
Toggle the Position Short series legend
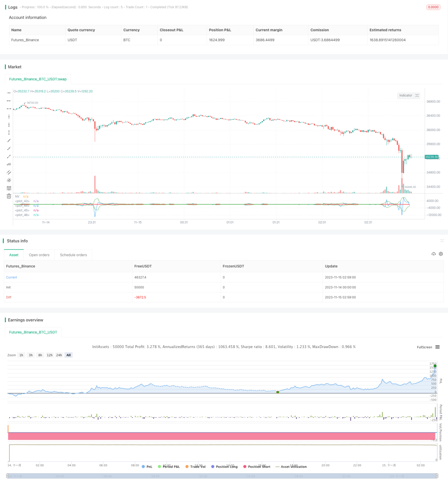click(x=257, y=467)
